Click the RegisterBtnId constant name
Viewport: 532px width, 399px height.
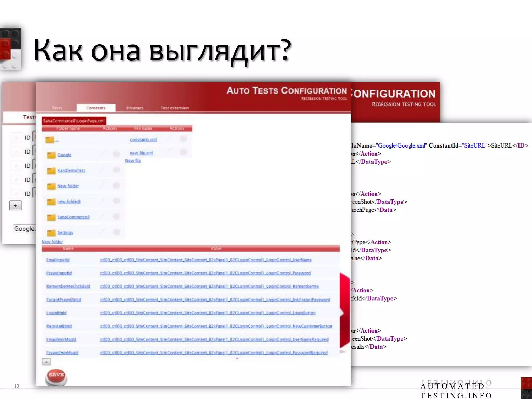pyautogui.click(x=59, y=326)
